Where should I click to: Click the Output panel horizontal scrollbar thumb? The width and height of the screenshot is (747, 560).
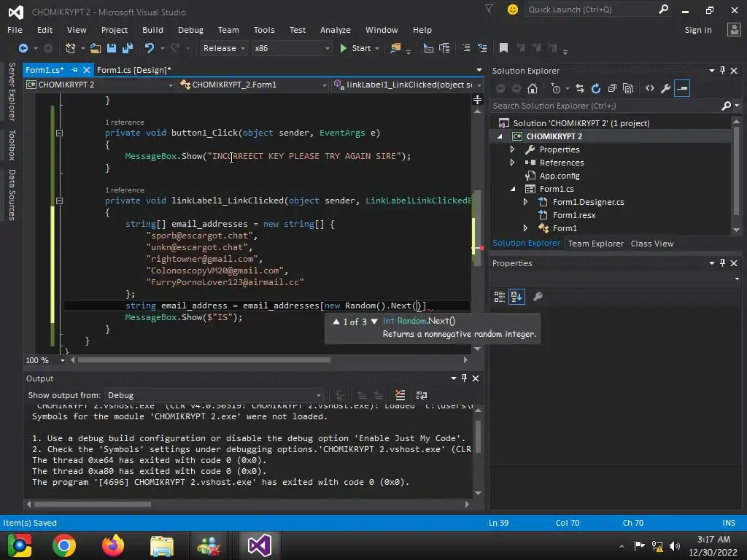coord(93,504)
